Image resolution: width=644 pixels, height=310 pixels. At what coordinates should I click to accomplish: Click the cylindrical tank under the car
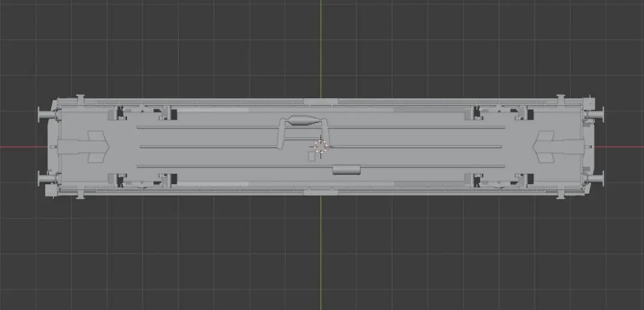(346, 169)
